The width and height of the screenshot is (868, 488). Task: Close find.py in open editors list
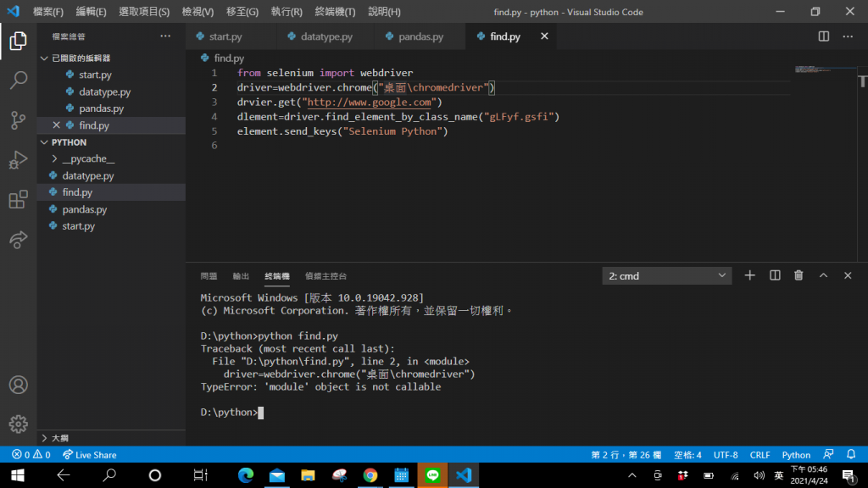point(57,125)
